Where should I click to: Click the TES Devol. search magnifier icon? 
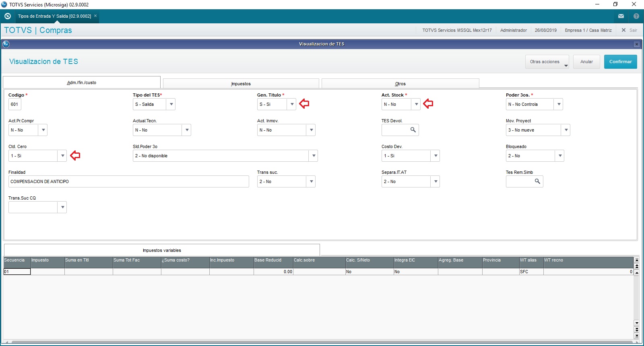click(x=413, y=130)
